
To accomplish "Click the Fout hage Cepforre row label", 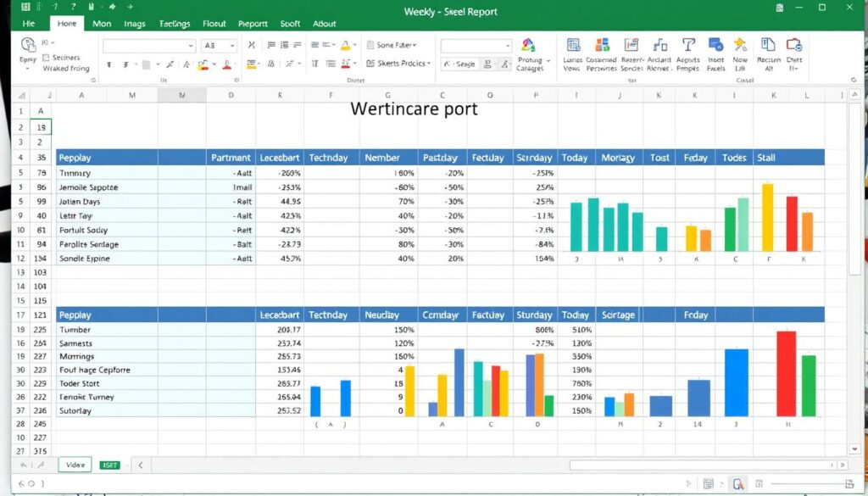I will [95, 370].
